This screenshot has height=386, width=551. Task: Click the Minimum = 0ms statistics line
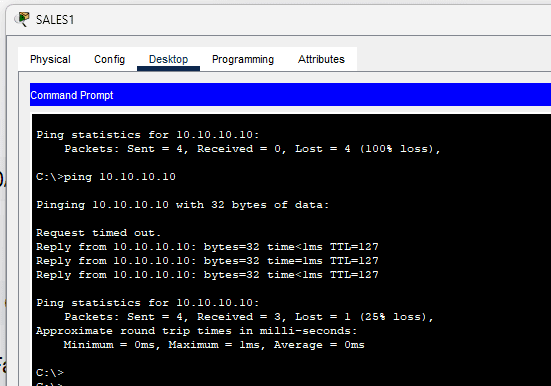pyautogui.click(x=214, y=345)
